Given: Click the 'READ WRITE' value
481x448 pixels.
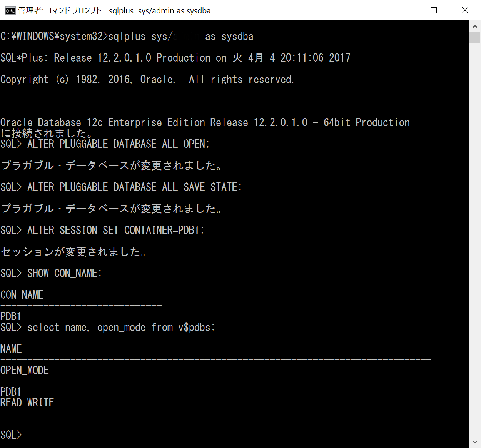Looking at the screenshot, I should pos(27,403).
